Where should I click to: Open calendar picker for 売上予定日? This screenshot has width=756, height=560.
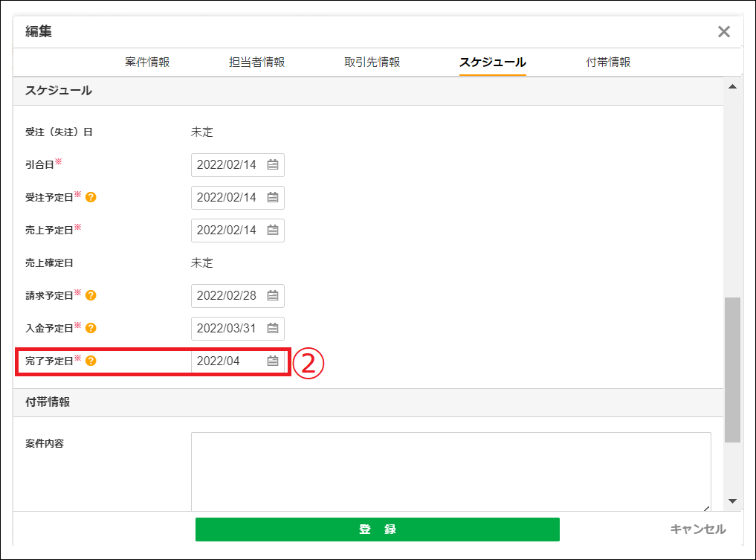point(273,231)
